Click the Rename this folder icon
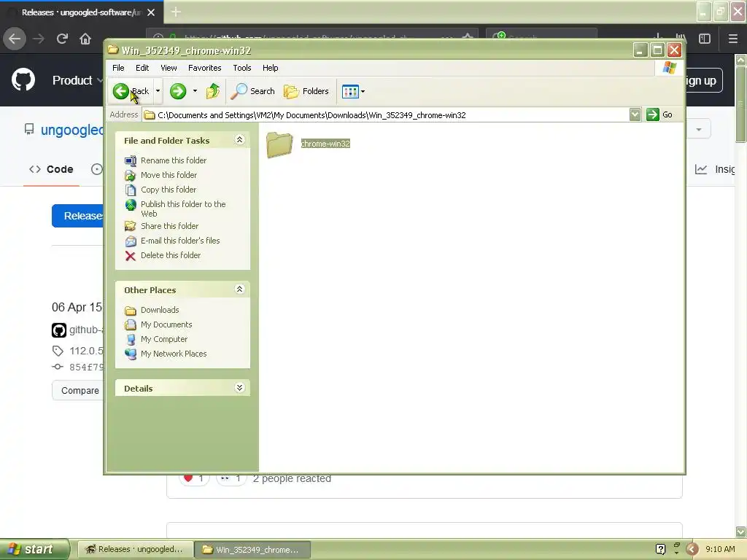 [130, 161]
